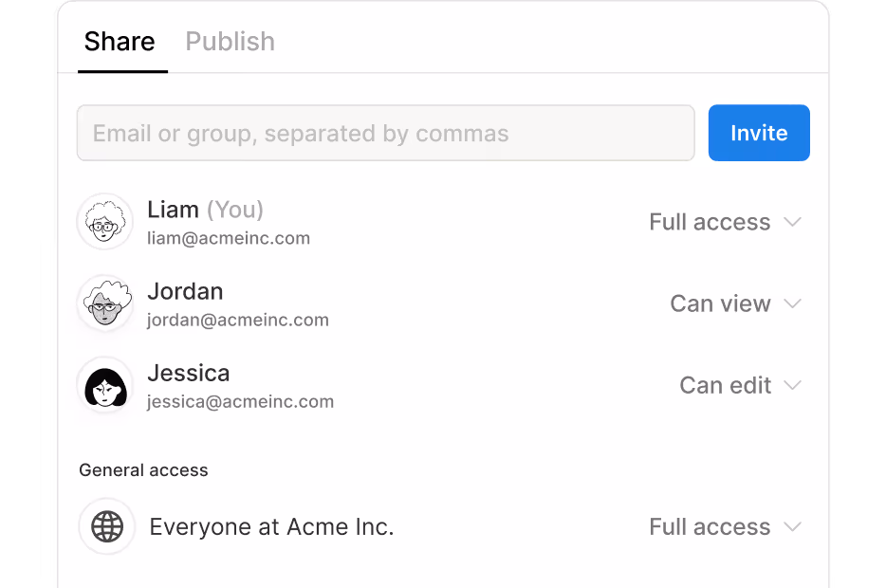The height and width of the screenshot is (588, 886).
Task: Select the Share tab
Action: point(120,42)
